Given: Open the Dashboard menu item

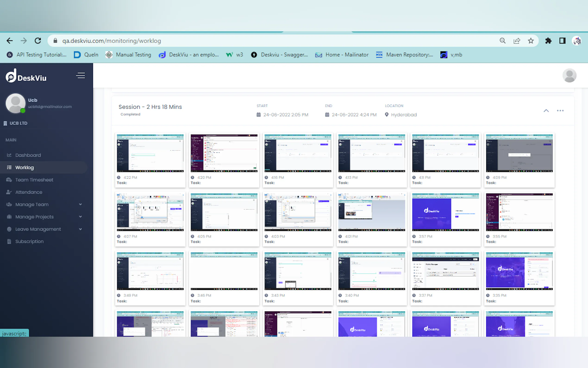Looking at the screenshot, I should tap(28, 155).
